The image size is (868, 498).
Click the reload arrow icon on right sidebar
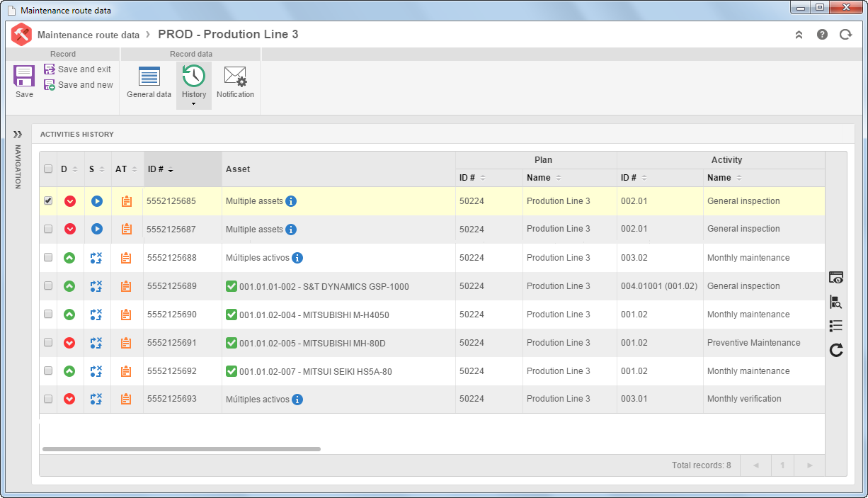pos(836,350)
